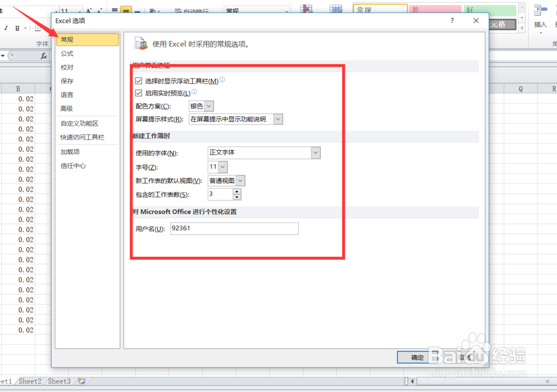The image size is (557, 392).
Task: Increase 包含的工作表数 with up arrow
Action: (237, 192)
